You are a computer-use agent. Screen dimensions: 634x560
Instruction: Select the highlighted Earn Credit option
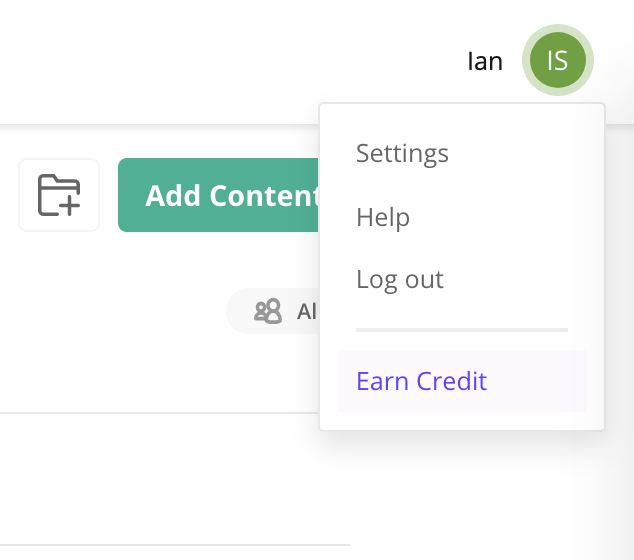(x=422, y=381)
